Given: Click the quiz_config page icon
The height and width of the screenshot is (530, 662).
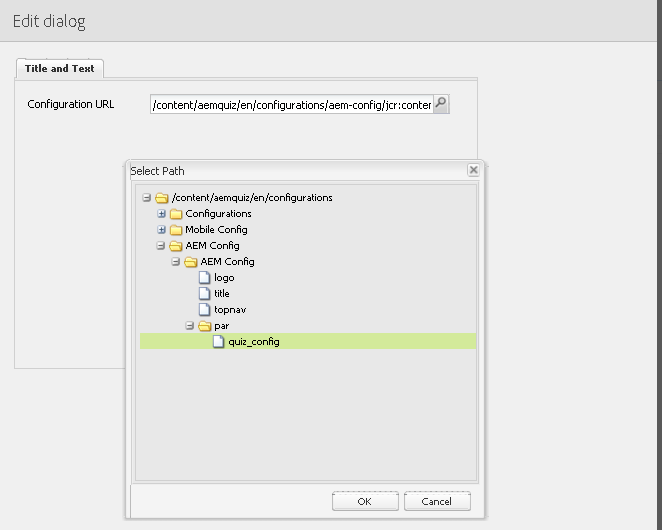Looking at the screenshot, I should [219, 342].
